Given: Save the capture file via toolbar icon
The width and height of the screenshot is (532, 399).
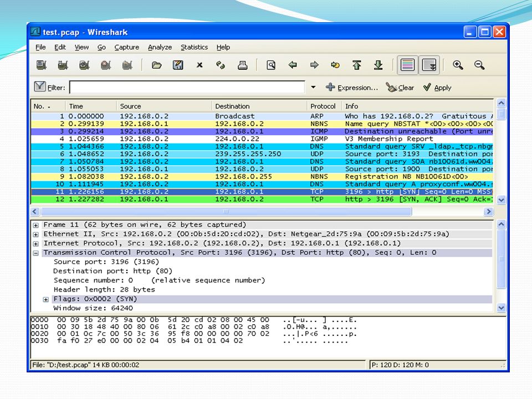Looking at the screenshot, I should tap(178, 65).
